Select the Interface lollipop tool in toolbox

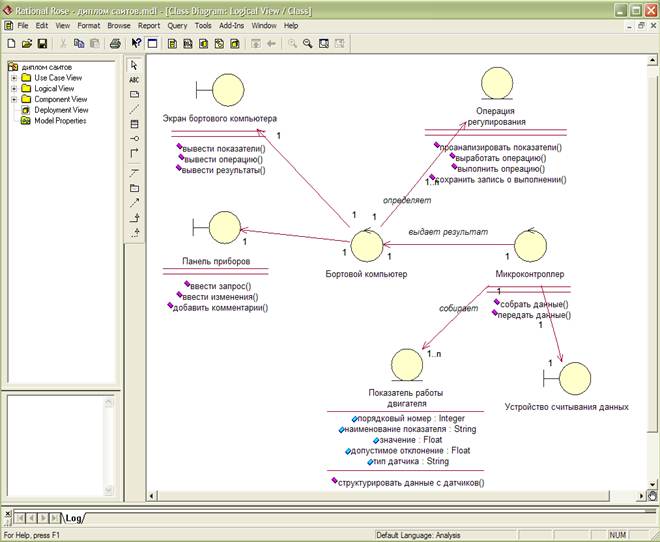[134, 139]
